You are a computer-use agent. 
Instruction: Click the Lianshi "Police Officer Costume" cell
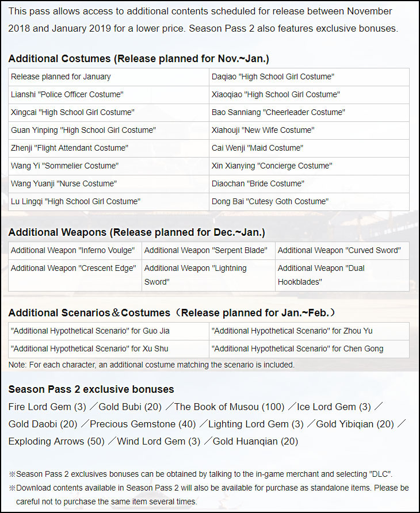coord(67,94)
